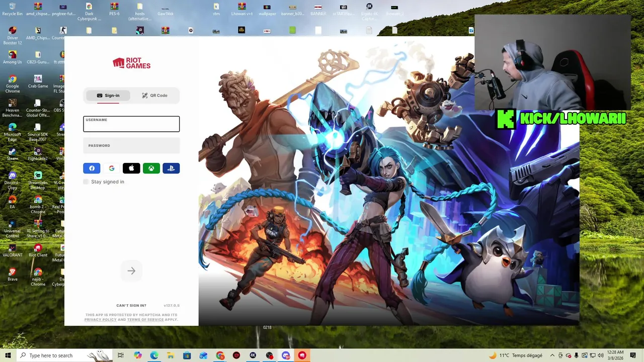
Task: Sign in with Facebook
Action: pos(92,168)
